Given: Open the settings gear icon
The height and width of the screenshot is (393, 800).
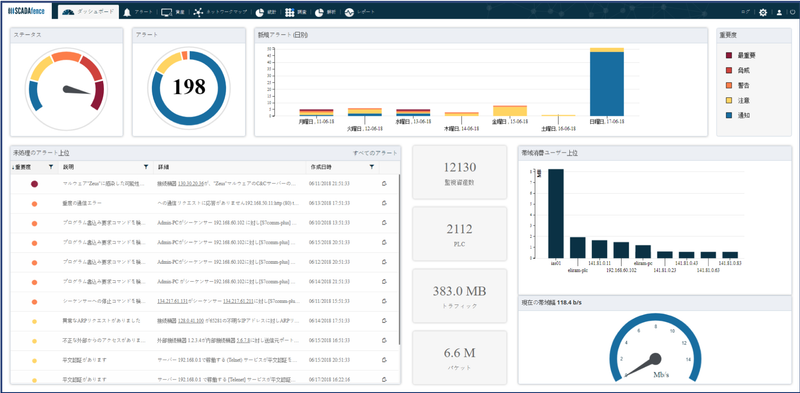Looking at the screenshot, I should 763,12.
